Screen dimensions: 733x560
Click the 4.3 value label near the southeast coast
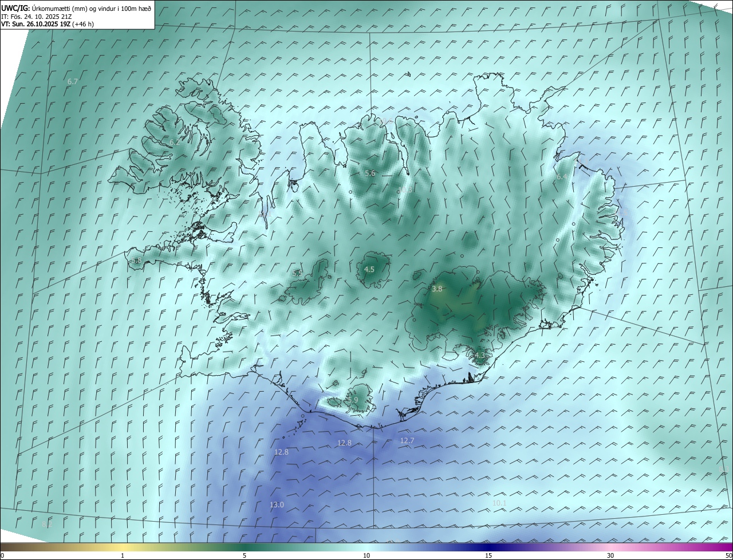pos(480,356)
